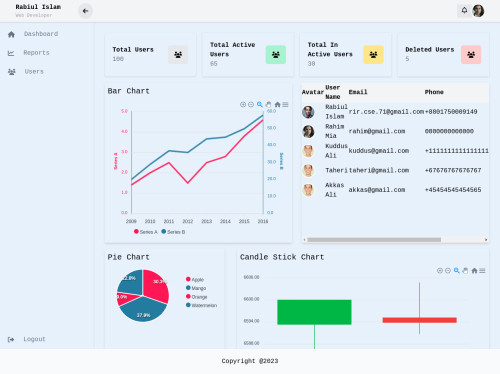Activate Bar Chart panning hand tool
This screenshot has width=500, height=374.
268,105
